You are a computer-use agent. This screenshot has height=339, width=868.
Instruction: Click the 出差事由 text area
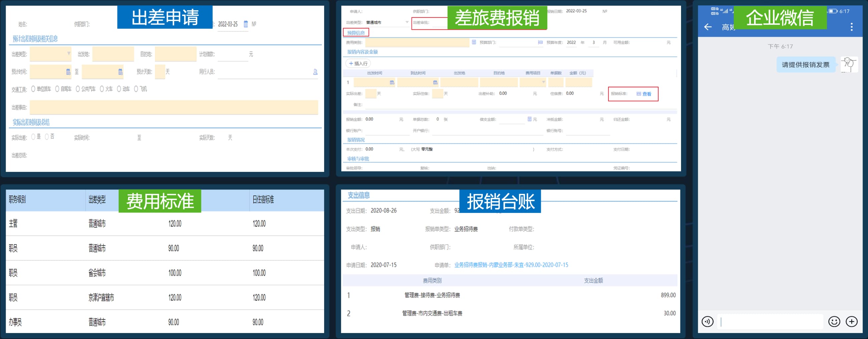[174, 107]
